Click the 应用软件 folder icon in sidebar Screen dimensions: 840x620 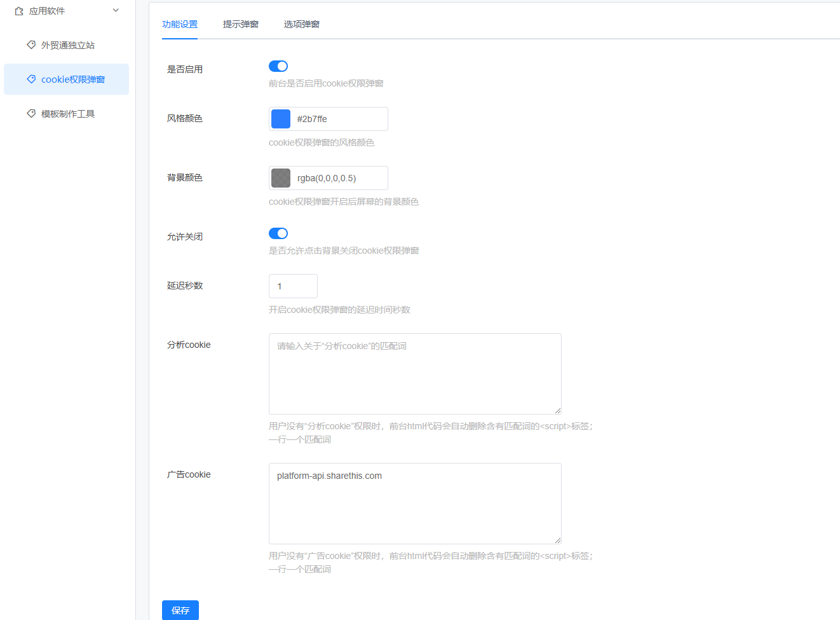click(19, 11)
